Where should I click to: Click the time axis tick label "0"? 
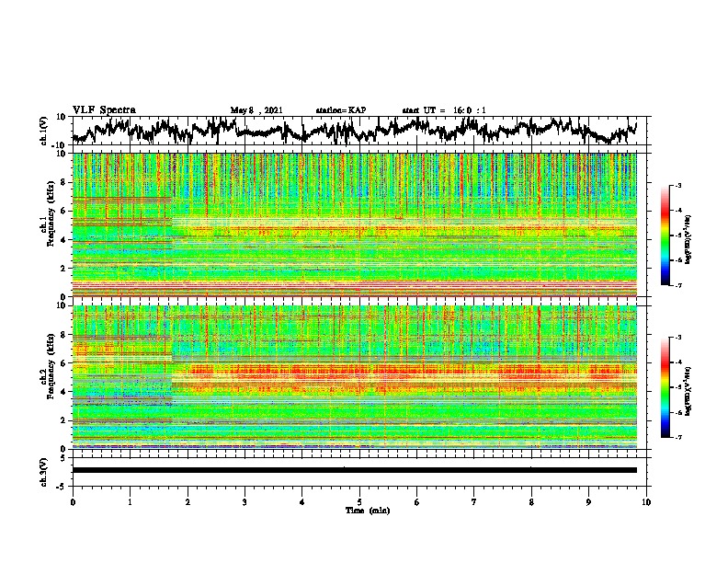[73, 502]
